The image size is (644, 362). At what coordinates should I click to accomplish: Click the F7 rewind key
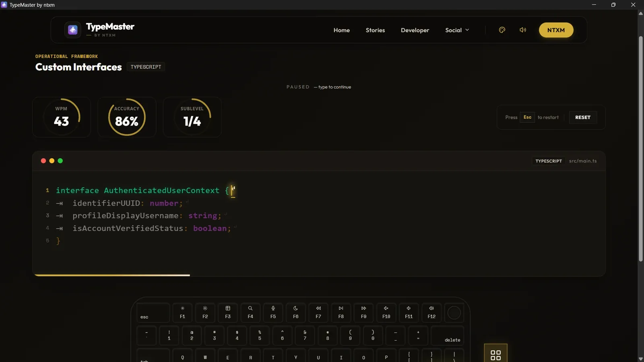coord(318,313)
